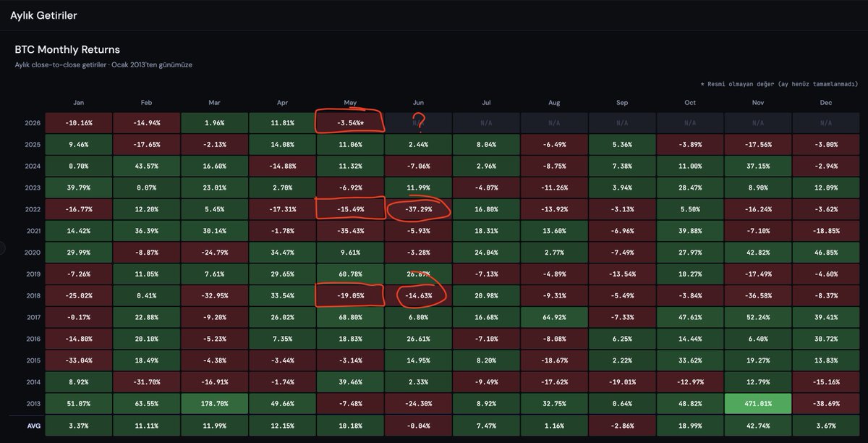Click the 2020 Mar cell showing -24.79%

pos(214,253)
